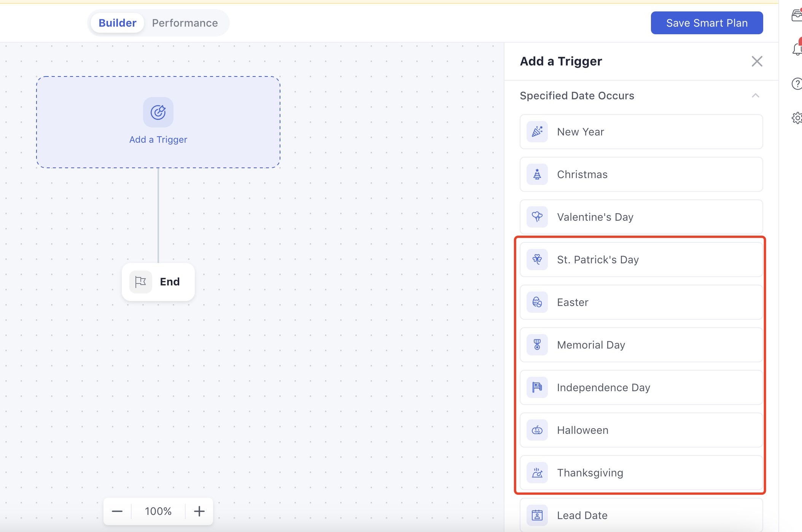Click the New Year party popper icon

pos(537,132)
